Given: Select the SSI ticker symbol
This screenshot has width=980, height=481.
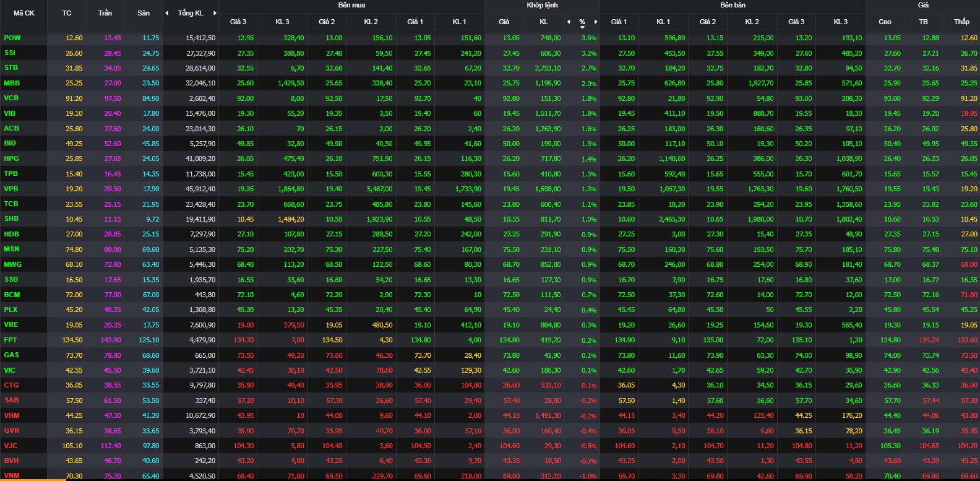Looking at the screenshot, I should 10,53.
